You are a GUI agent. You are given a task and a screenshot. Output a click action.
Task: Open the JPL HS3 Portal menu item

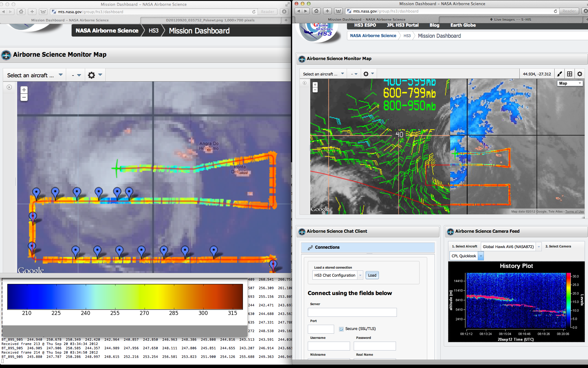point(402,25)
